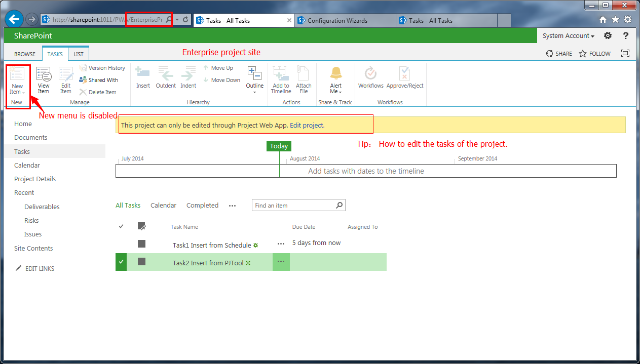Open SharePoint help question mark
This screenshot has width=640, height=364.
pos(626,36)
